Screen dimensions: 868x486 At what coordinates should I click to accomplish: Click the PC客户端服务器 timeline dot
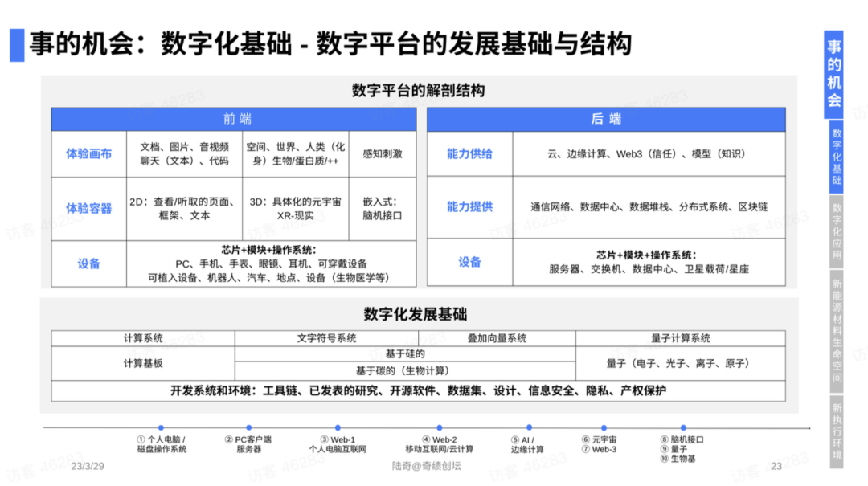click(x=249, y=428)
